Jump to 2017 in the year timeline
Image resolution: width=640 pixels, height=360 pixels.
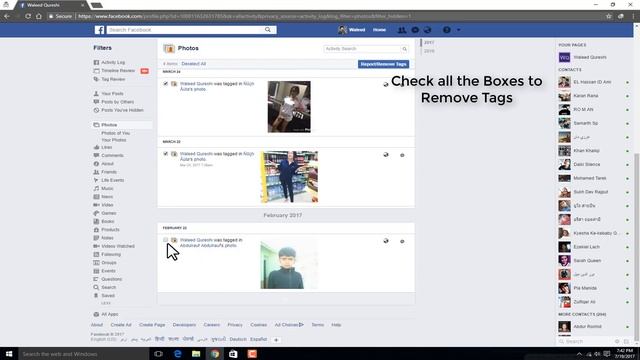tap(429, 42)
